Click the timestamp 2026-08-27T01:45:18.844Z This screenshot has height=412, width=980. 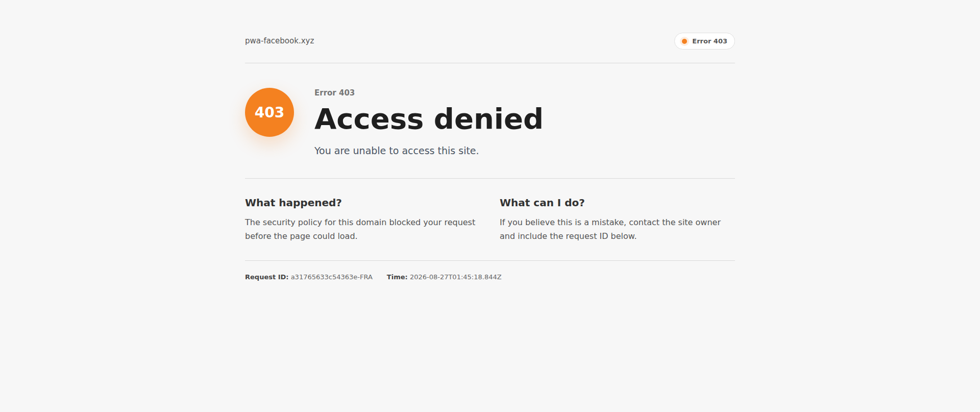(456, 277)
